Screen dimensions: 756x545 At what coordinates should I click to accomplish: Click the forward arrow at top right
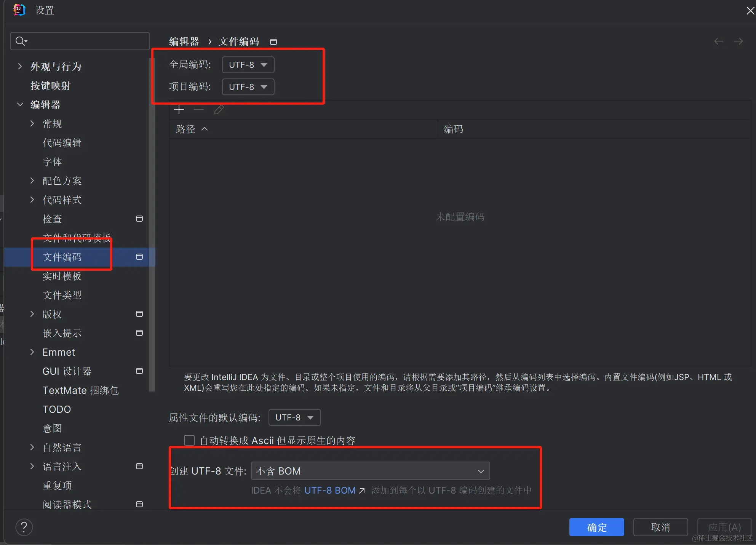coord(738,41)
